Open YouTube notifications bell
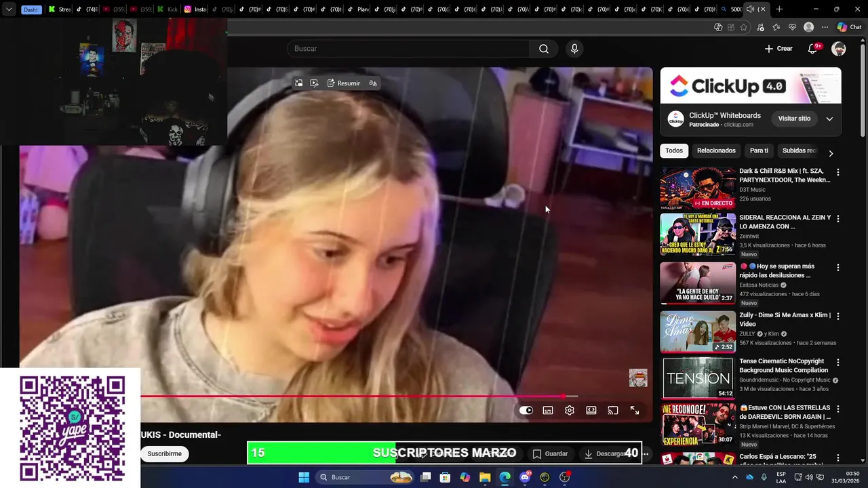 pos(813,49)
